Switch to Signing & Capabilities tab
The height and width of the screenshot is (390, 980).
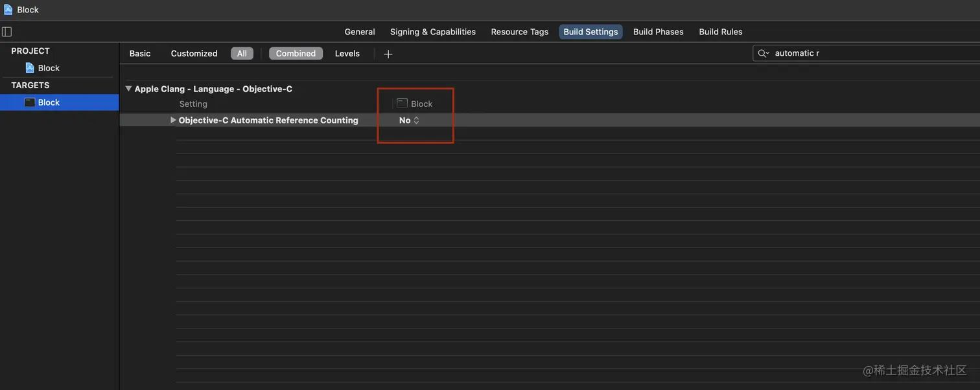point(433,32)
